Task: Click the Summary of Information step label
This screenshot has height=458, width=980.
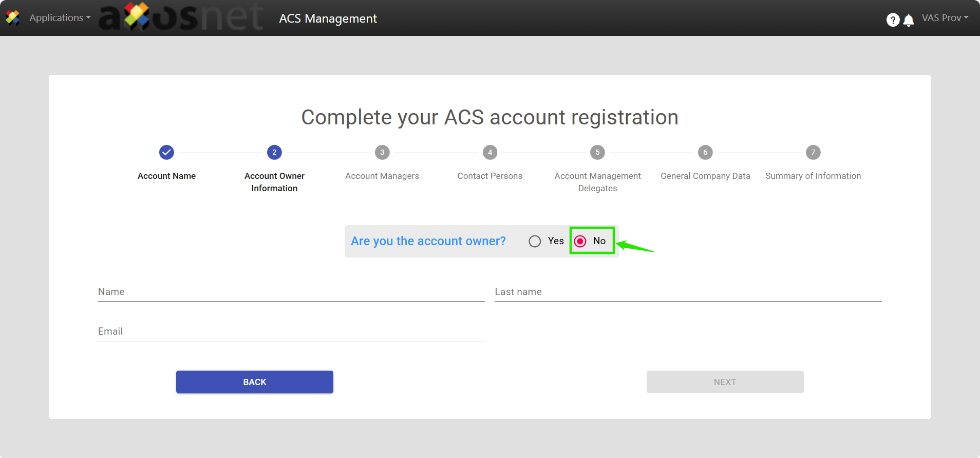Action: [813, 176]
